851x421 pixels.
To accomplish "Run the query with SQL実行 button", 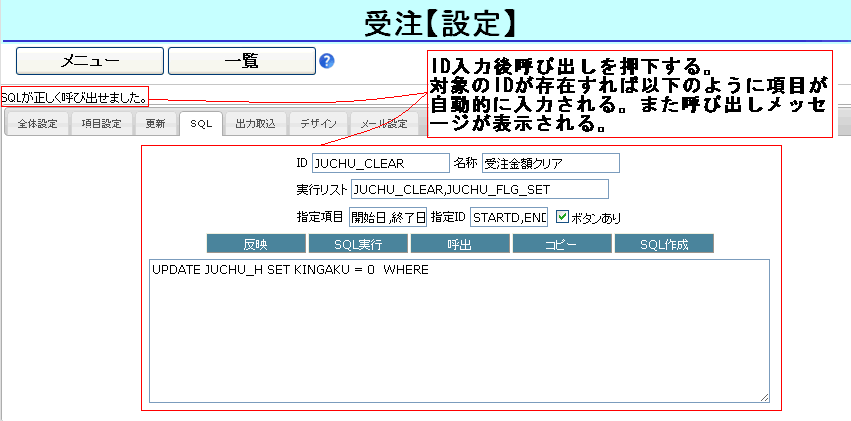I will [358, 244].
